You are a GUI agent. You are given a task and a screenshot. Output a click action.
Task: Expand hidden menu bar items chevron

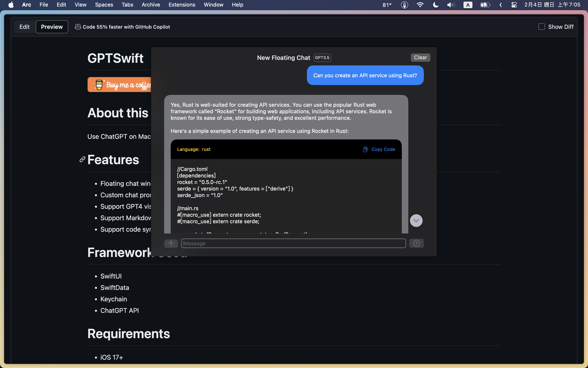[501, 5]
